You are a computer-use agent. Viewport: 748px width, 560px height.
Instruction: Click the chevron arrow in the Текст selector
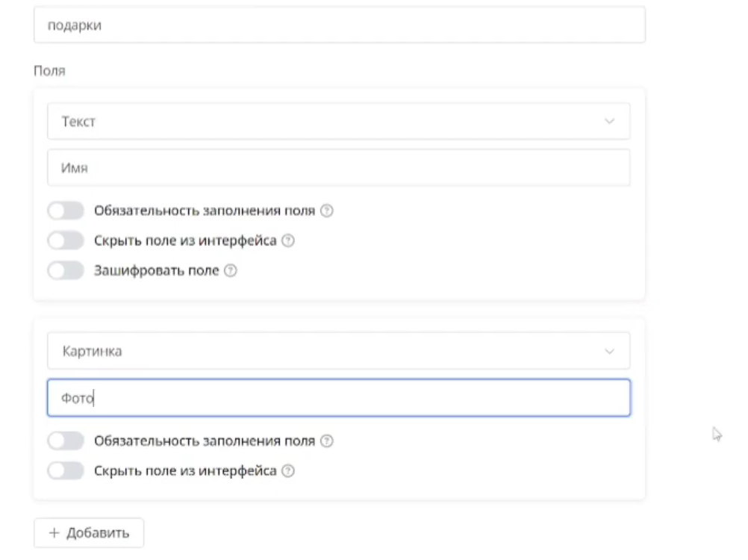(609, 122)
